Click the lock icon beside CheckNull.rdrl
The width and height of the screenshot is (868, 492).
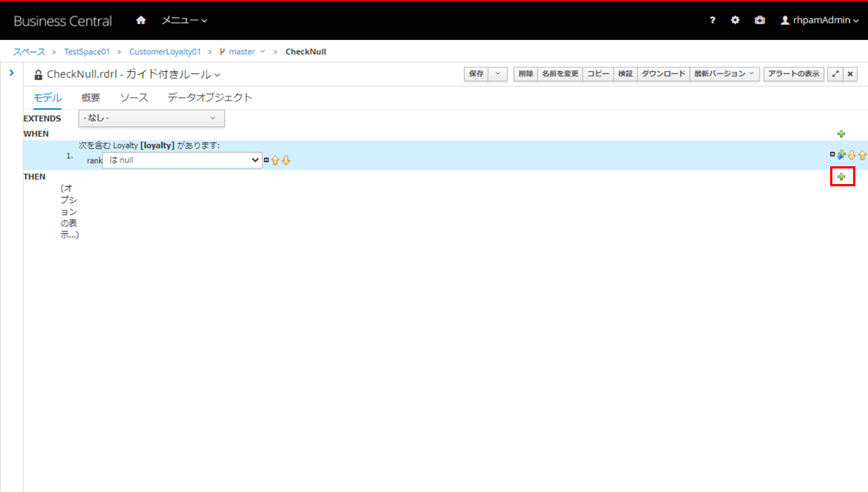click(x=38, y=75)
